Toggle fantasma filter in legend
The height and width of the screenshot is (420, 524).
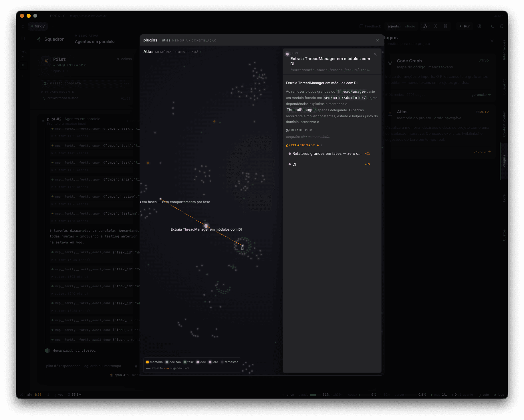(230, 362)
